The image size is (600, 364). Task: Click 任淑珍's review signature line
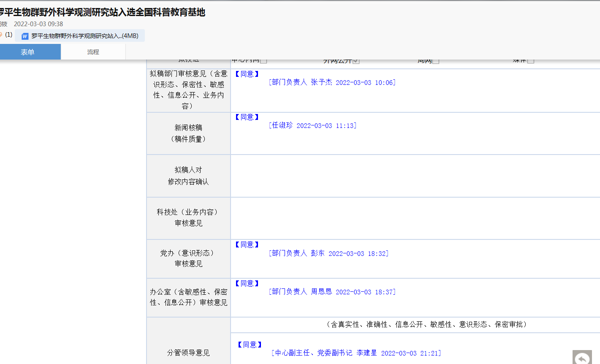pyautogui.click(x=312, y=125)
